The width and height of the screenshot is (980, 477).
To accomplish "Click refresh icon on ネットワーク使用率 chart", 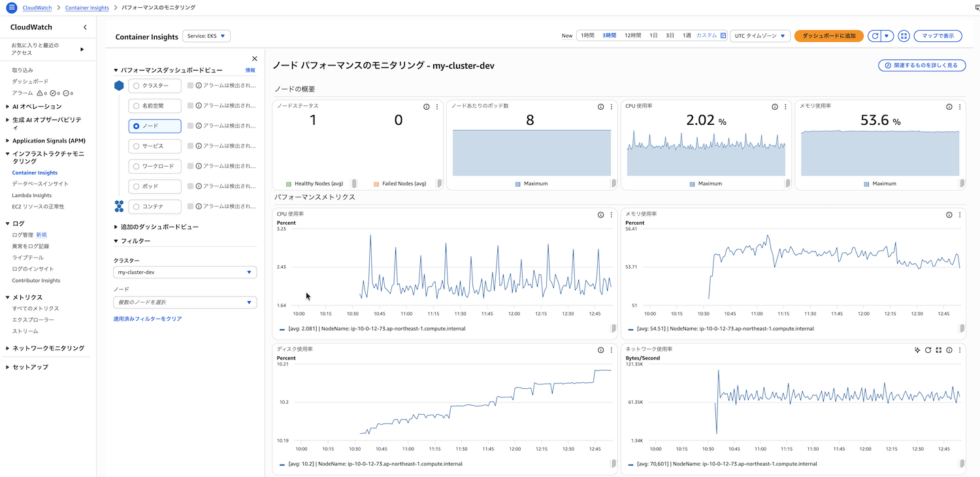I will [928, 350].
